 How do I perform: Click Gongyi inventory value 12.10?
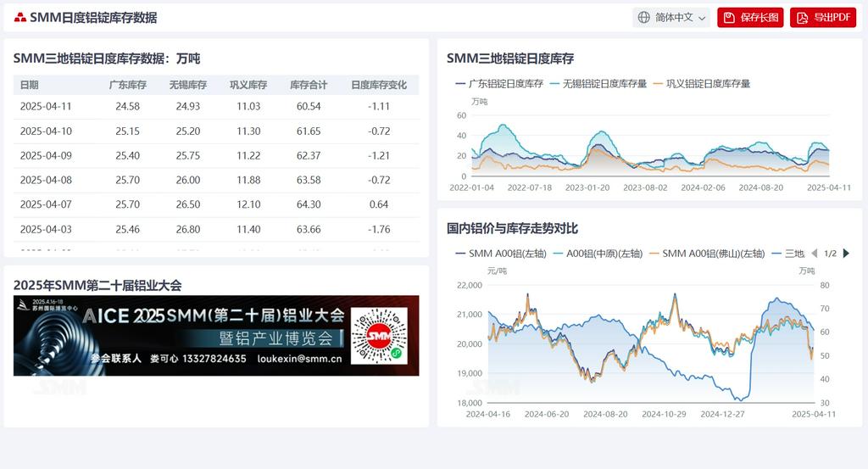click(248, 204)
